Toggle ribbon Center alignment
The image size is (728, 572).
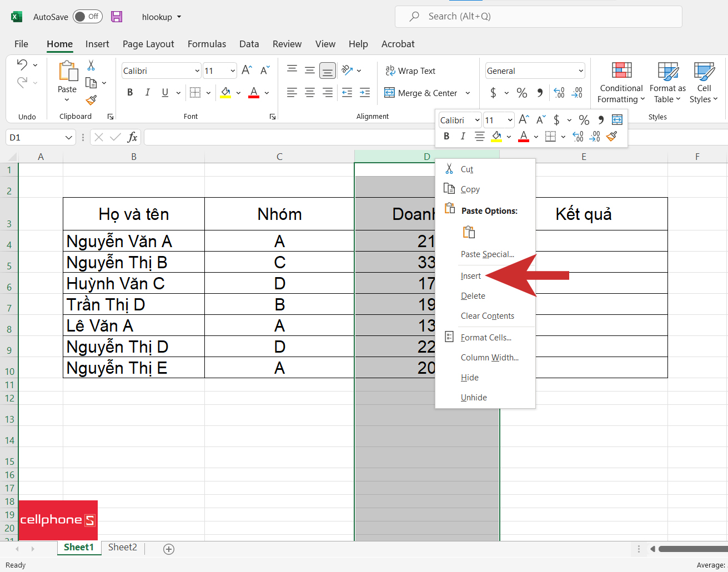(310, 93)
